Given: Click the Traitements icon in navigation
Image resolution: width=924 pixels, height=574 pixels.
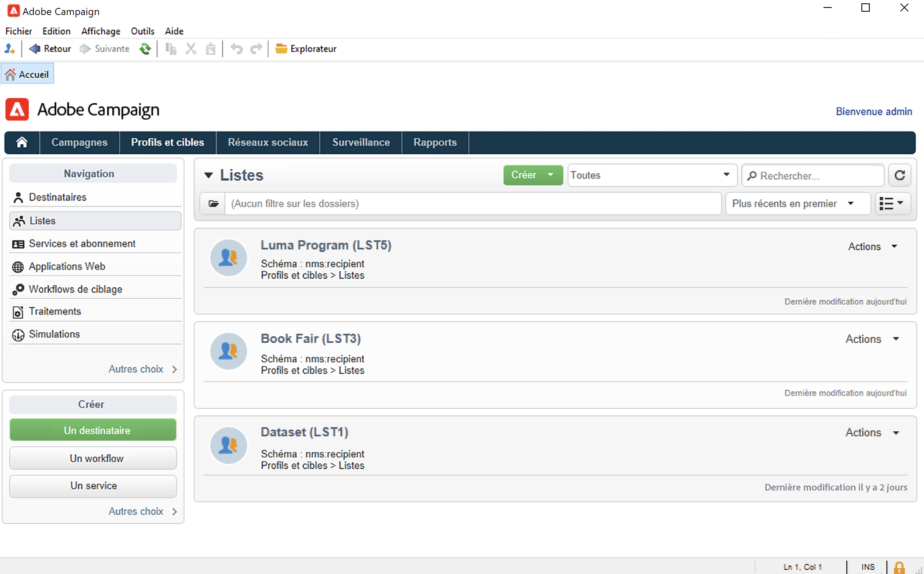Looking at the screenshot, I should 17,312.
